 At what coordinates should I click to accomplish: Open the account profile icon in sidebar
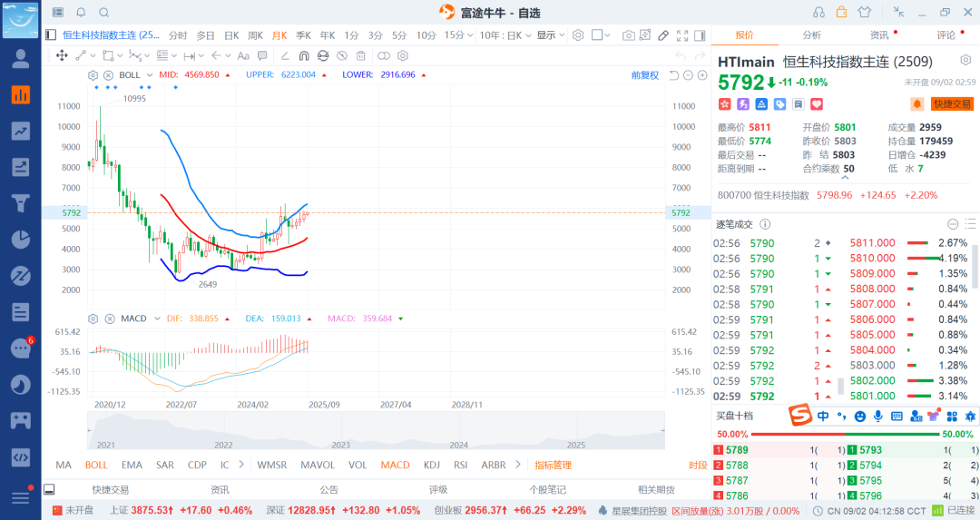21,59
